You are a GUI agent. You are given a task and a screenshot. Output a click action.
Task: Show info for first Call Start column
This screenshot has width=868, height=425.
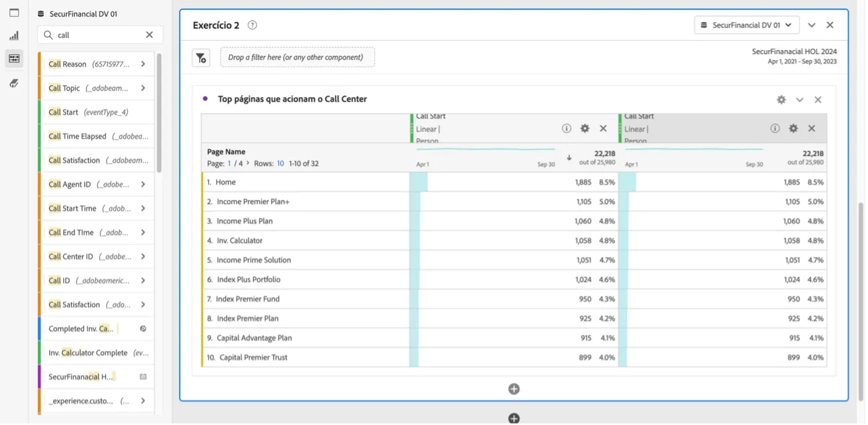566,129
